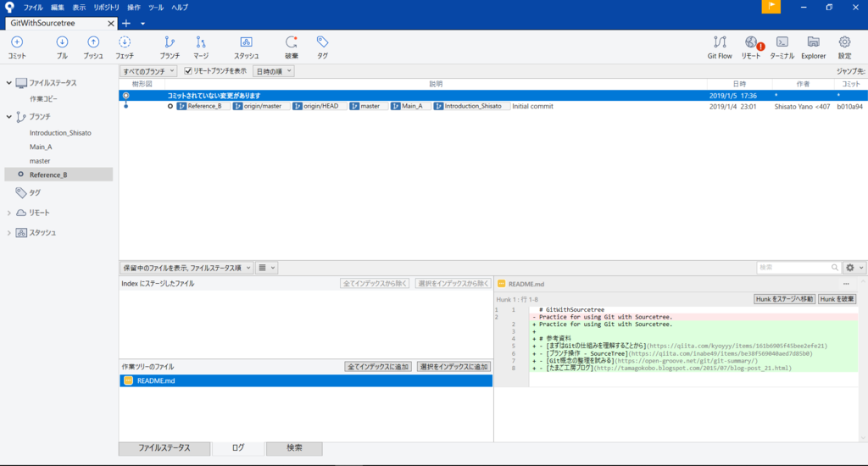Select README.md in working tree files
Image resolution: width=868 pixels, height=466 pixels.
305,380
